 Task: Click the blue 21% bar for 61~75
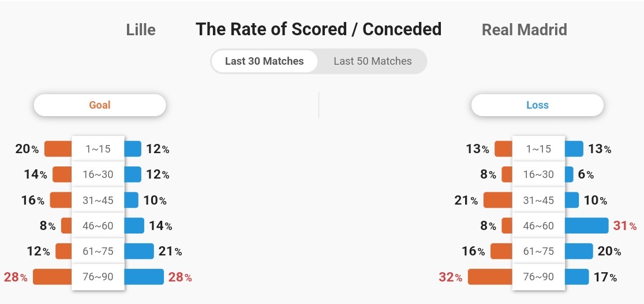point(139,251)
